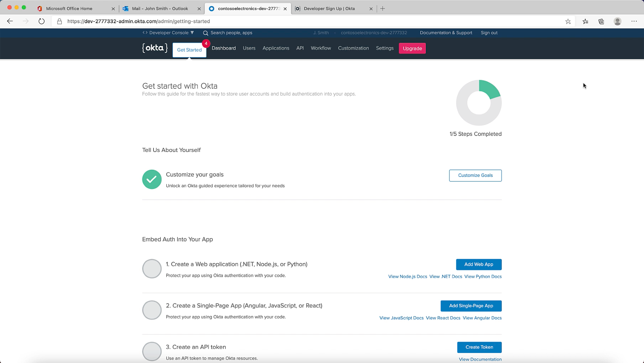Click the site lock icon
The image size is (644, 363).
tap(59, 21)
